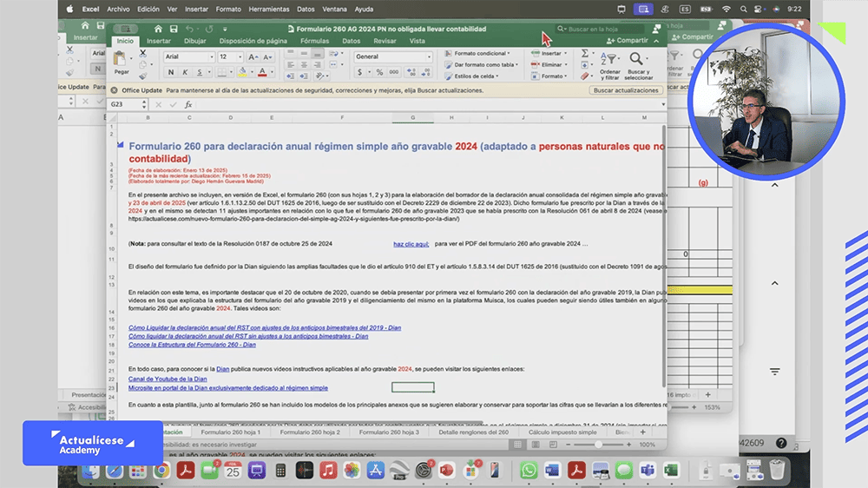Open 'Conoce la Estructura del Formulario 260' link
The width and height of the screenshot is (868, 488).
[x=192, y=345]
